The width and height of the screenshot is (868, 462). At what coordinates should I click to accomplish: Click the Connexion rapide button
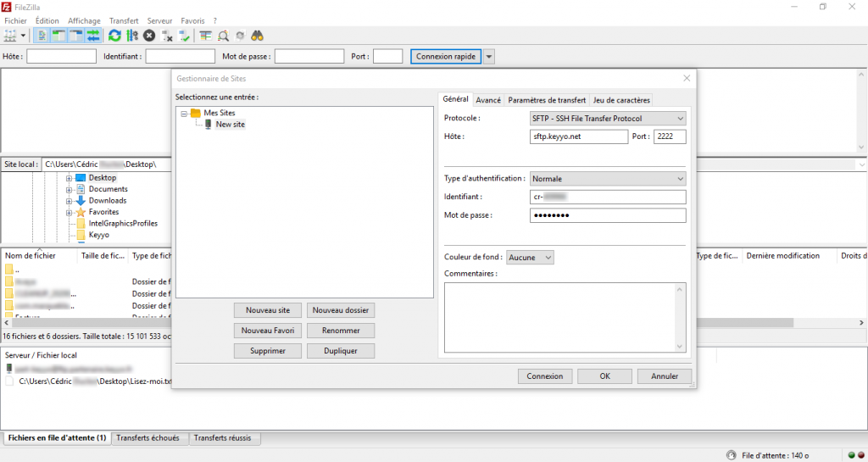click(x=446, y=57)
